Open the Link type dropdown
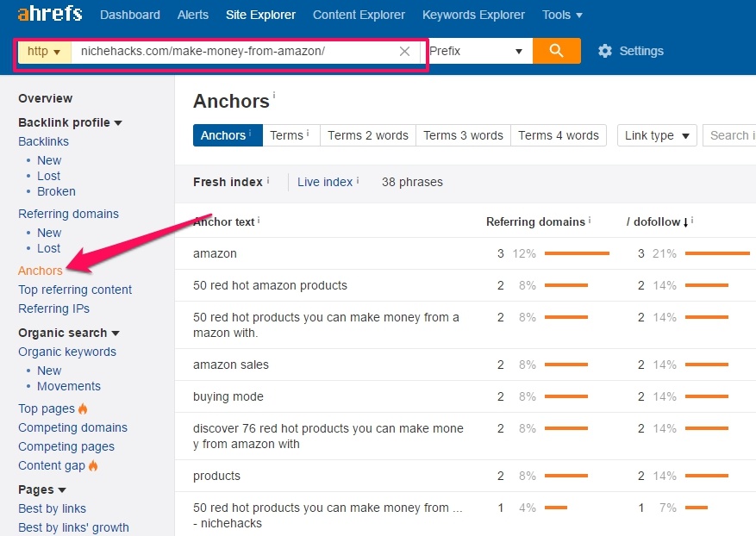The width and height of the screenshot is (756, 536). pos(657,135)
